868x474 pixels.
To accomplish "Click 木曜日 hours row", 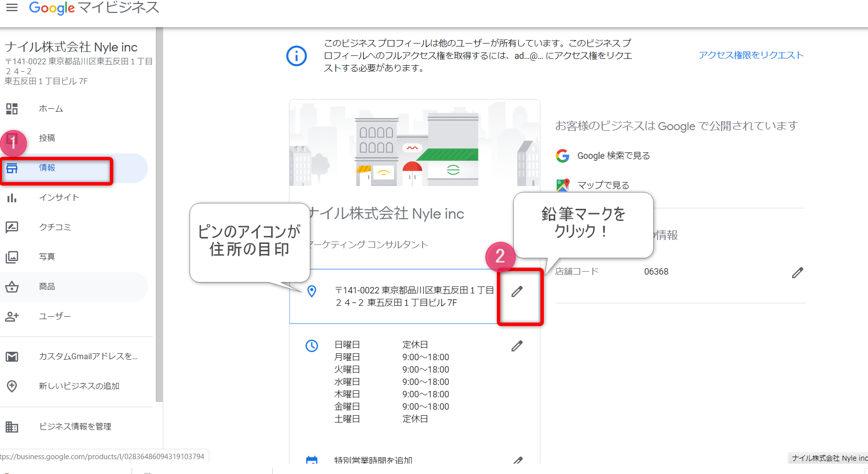I will [x=392, y=394].
